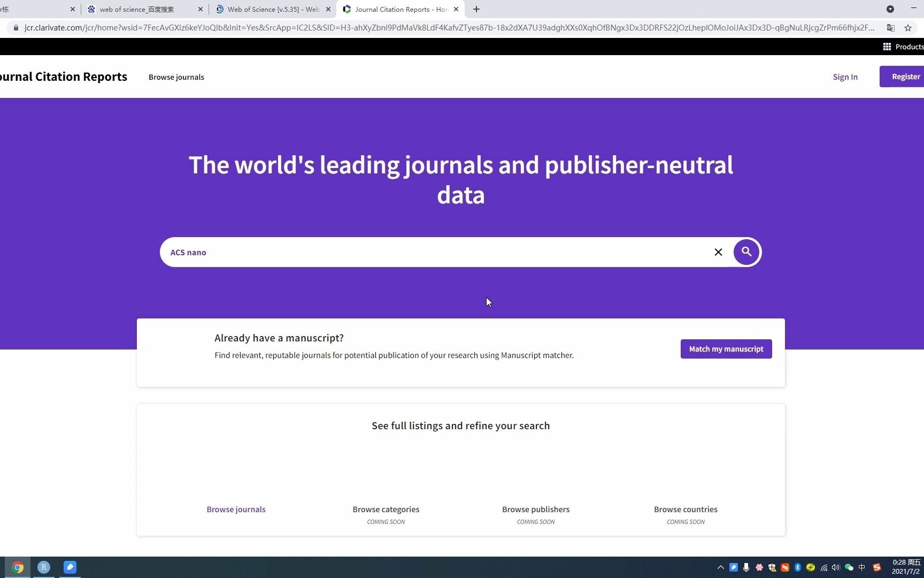
Task: Click the green plus security tray icon
Action: [x=811, y=567]
